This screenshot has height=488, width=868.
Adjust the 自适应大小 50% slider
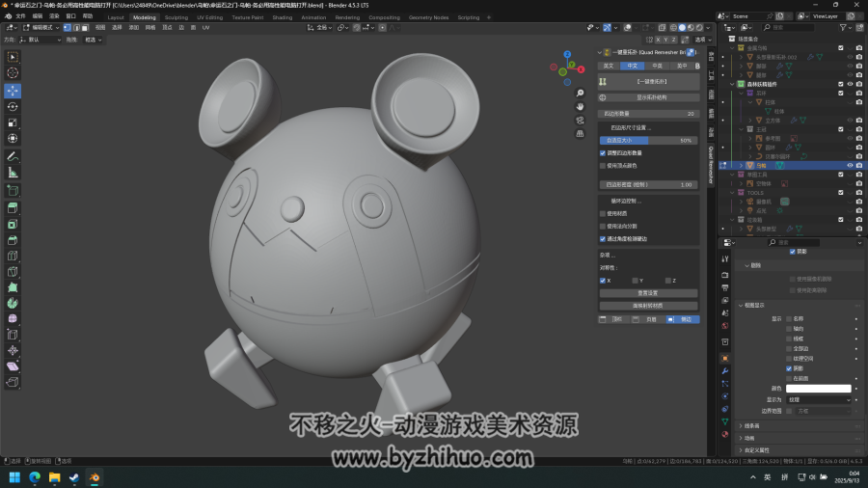pos(648,141)
